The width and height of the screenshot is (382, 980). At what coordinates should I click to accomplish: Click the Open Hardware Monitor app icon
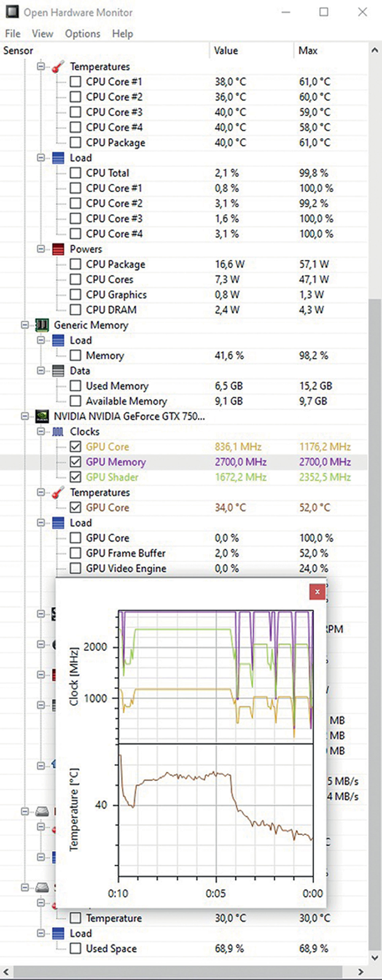(12, 12)
